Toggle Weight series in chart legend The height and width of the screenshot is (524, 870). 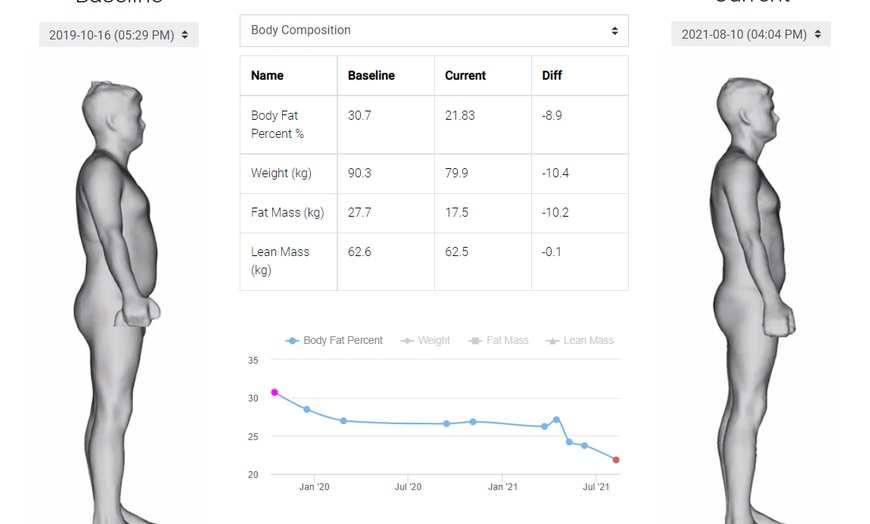click(425, 341)
